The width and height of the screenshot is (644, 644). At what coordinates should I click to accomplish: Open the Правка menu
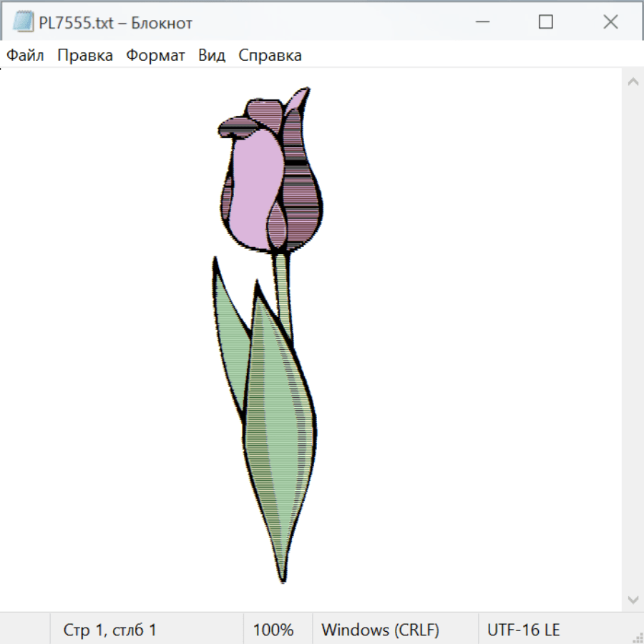85,56
